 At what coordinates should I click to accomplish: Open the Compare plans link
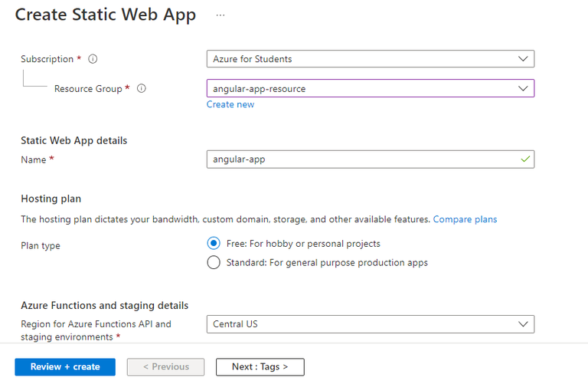pos(465,219)
